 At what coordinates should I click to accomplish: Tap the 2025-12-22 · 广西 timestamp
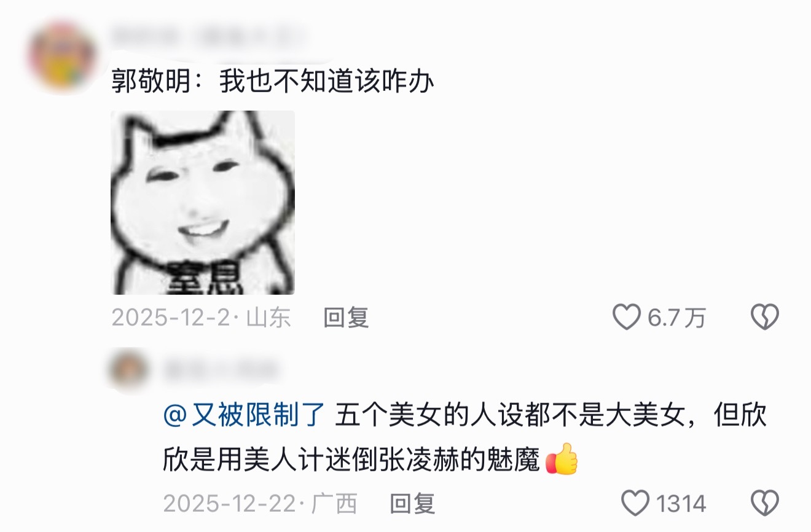pos(260,504)
